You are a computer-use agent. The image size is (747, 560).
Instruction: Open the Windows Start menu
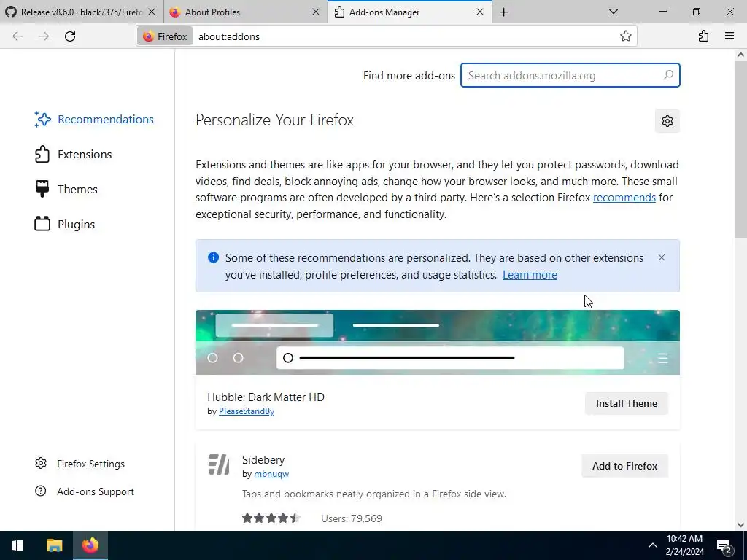[x=18, y=545]
